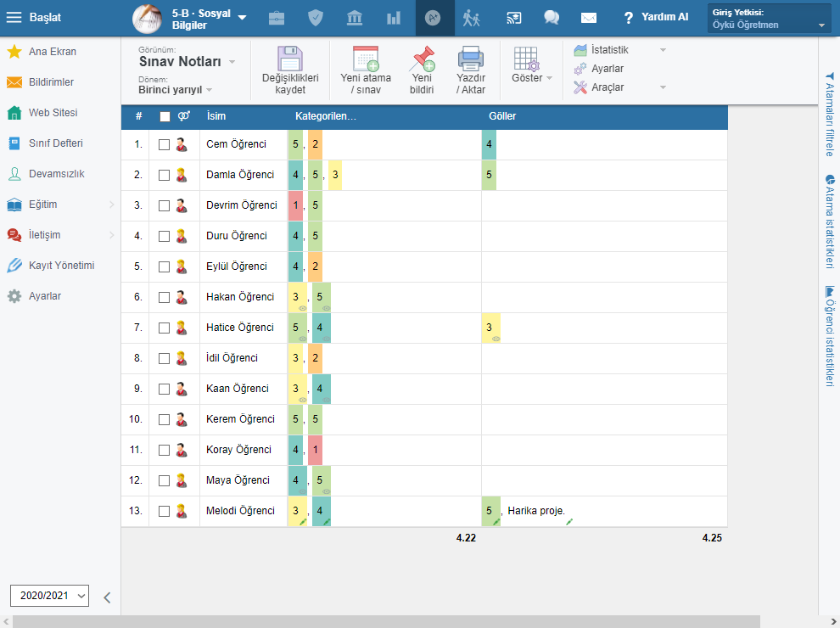Check the box for Hatice Öğrenci
This screenshot has height=628, width=840.
coord(165,328)
